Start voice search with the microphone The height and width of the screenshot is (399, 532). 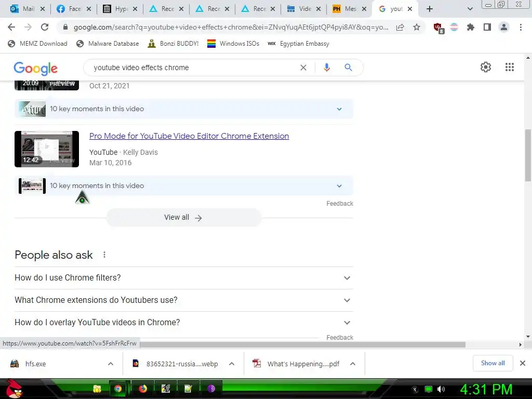327,68
